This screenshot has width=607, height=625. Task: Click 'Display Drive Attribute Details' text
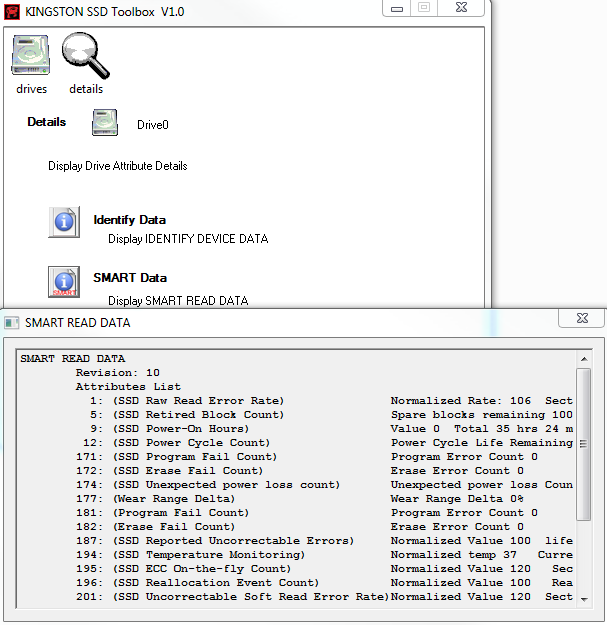[118, 166]
